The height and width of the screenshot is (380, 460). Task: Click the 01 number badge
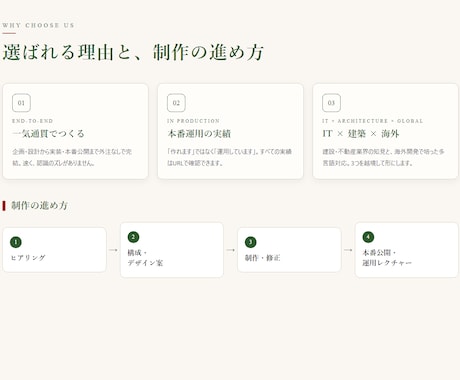[x=21, y=103]
